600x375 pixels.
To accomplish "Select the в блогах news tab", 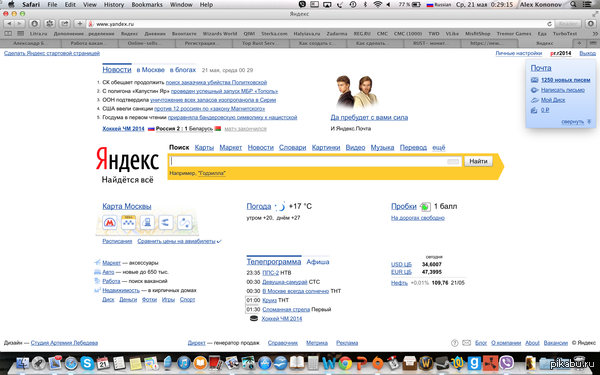I will (x=183, y=70).
